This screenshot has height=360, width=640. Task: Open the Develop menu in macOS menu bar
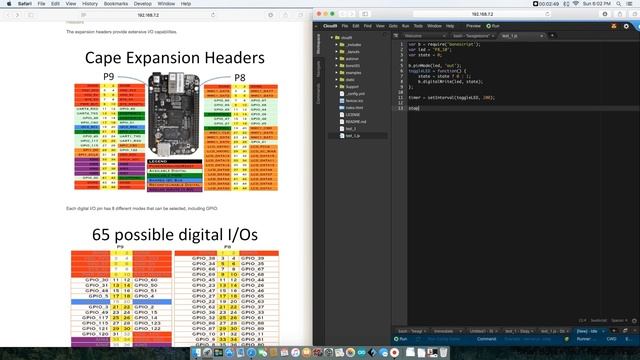pos(143,4)
